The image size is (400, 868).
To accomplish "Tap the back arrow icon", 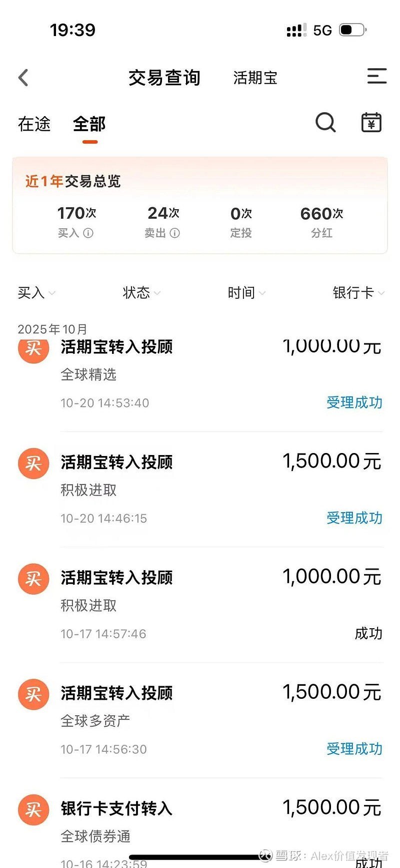I will point(23,78).
